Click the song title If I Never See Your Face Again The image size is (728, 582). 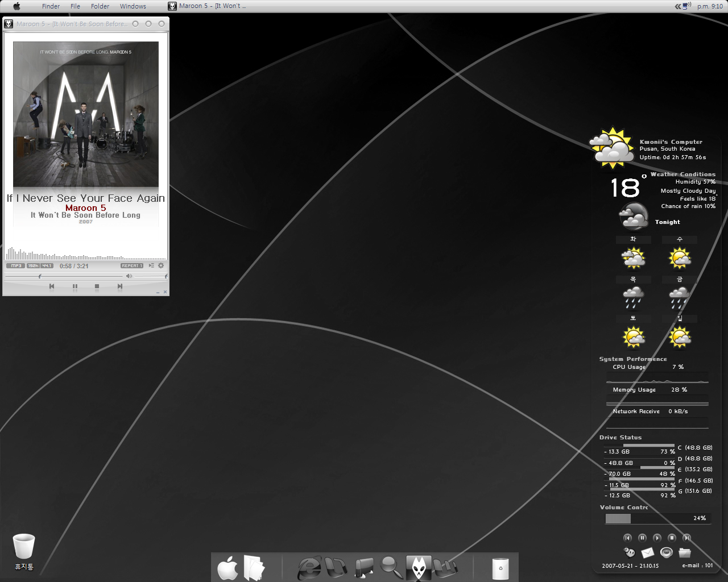pos(86,198)
